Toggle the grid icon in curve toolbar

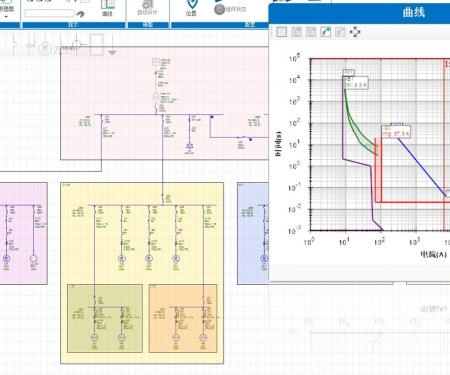point(282,32)
